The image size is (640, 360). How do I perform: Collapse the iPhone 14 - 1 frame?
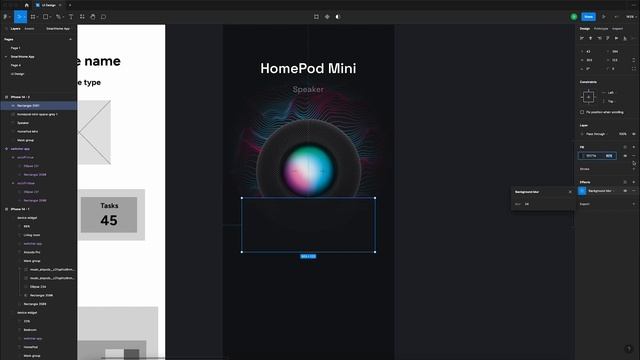[6, 209]
